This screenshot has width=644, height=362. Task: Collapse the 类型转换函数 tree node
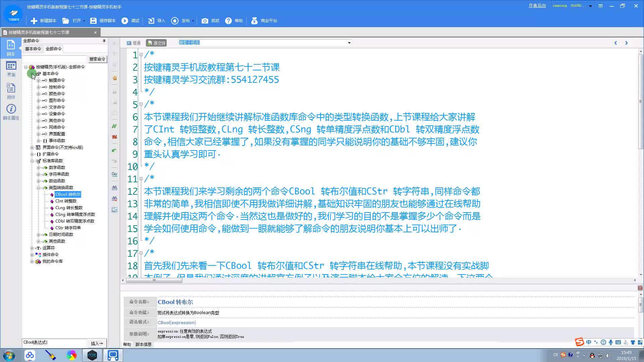[38, 188]
